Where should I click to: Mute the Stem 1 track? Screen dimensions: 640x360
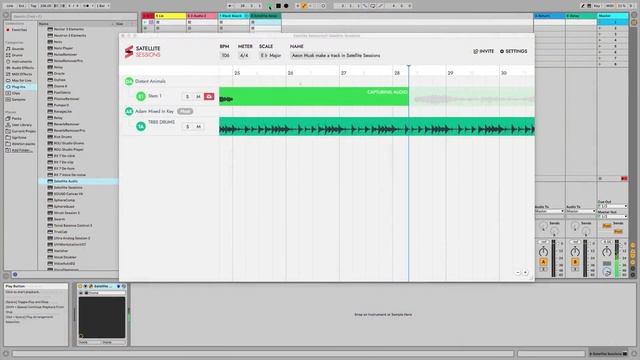198,97
